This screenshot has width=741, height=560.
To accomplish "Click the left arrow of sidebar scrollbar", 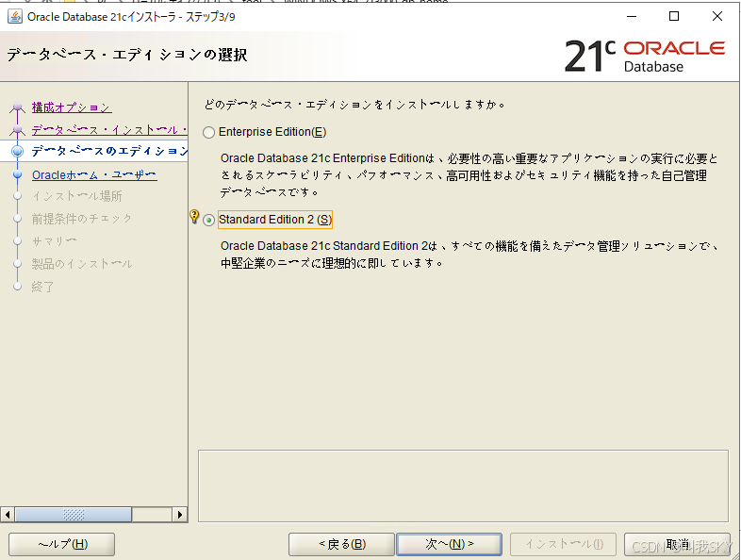I will 8,515.
